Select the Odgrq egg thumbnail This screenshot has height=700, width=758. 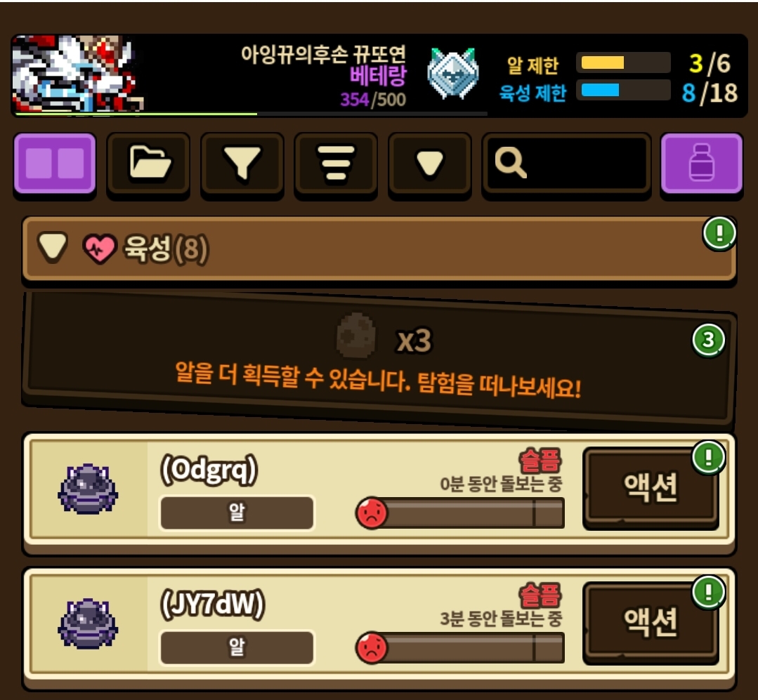point(88,489)
